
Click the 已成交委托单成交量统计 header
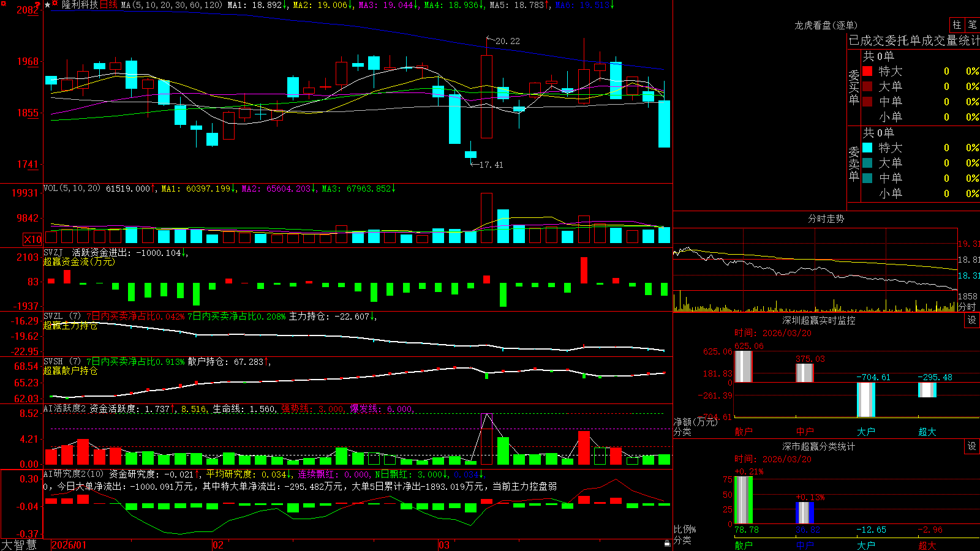coord(914,40)
